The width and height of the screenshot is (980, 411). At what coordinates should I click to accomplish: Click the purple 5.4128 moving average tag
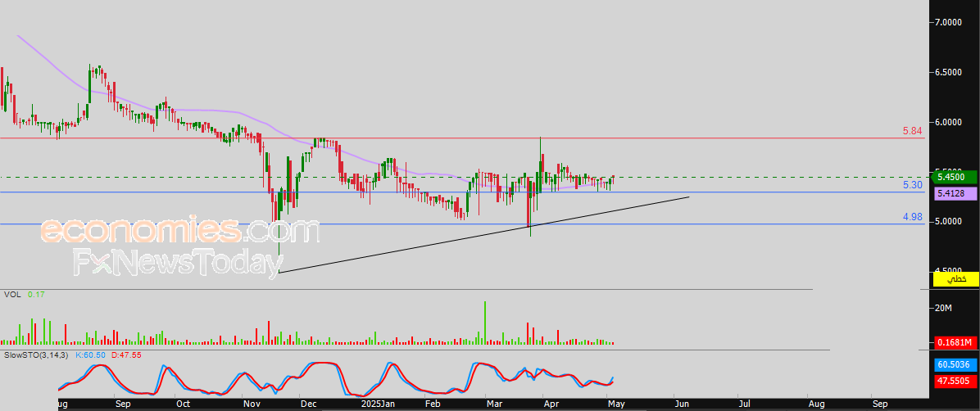[955, 194]
